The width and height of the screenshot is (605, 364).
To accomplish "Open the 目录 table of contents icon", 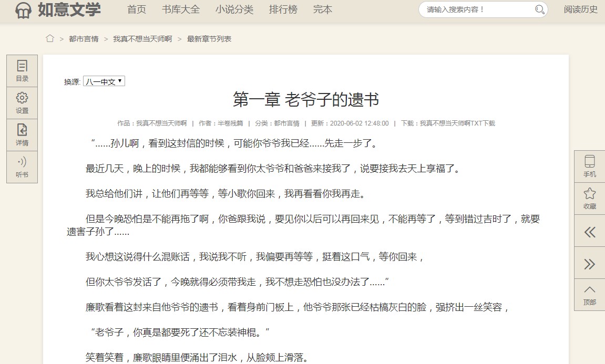I will 22,71.
